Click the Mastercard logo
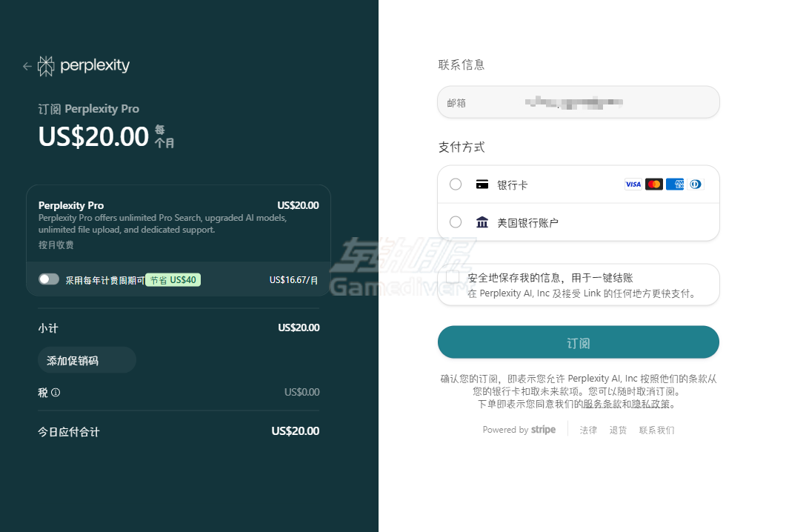This screenshot has width=806, height=532. tap(654, 184)
